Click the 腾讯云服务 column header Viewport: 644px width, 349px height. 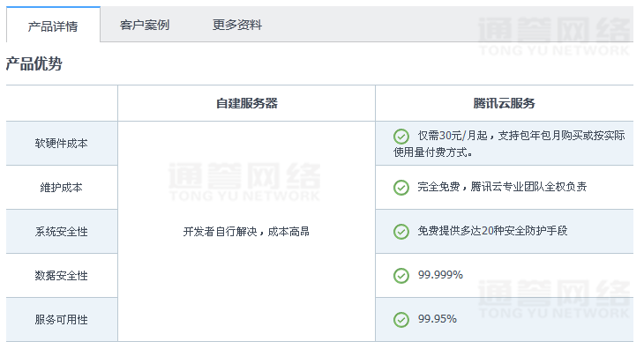504,103
